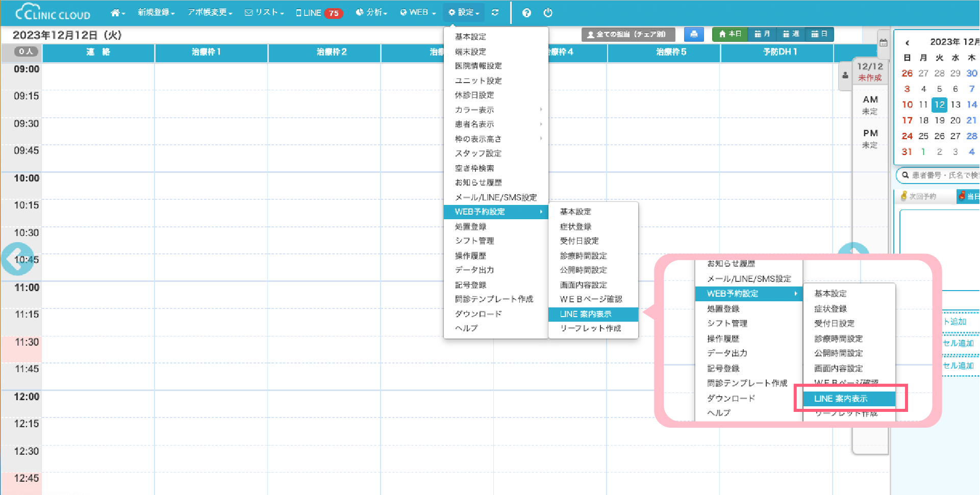
Task: Click the small calendar icon tab
Action: (884, 43)
